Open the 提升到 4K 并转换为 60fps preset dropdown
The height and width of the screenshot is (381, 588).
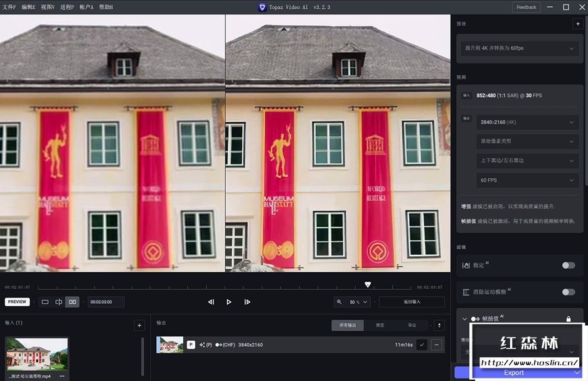(520, 48)
